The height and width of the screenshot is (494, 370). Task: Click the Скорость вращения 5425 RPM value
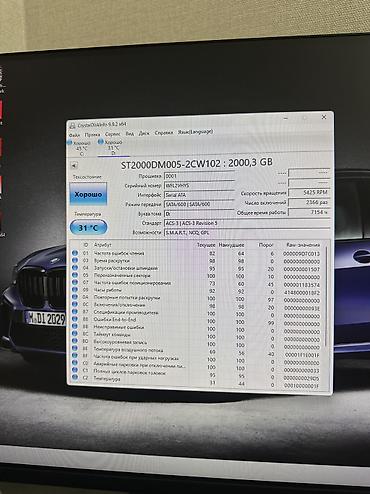pos(309,192)
